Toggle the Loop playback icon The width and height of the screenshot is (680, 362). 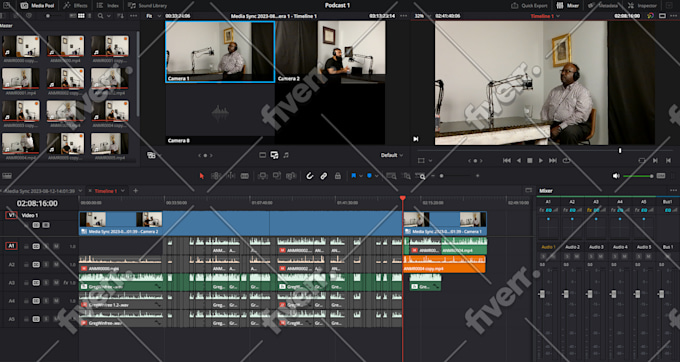coord(566,160)
